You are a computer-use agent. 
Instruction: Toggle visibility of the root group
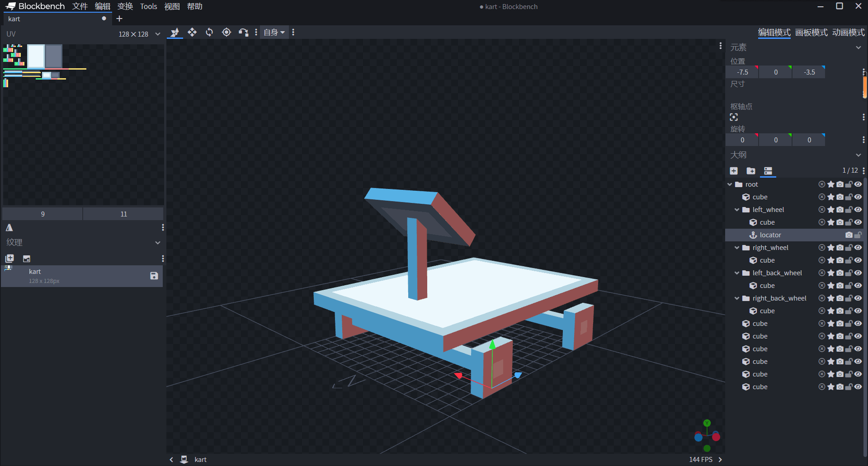pyautogui.click(x=858, y=184)
